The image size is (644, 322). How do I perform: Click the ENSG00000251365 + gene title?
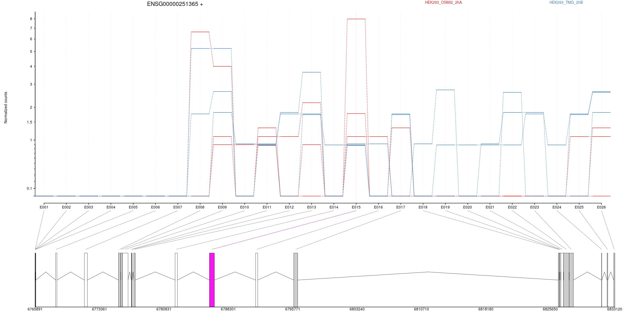(175, 4)
